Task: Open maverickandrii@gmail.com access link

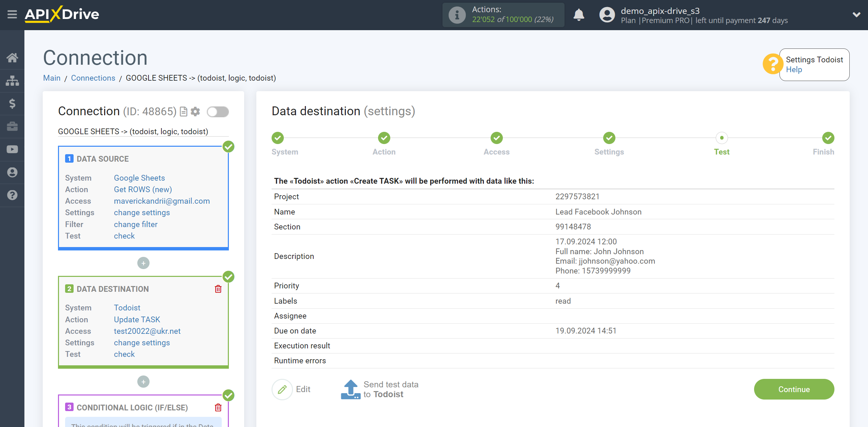Action: (x=162, y=201)
